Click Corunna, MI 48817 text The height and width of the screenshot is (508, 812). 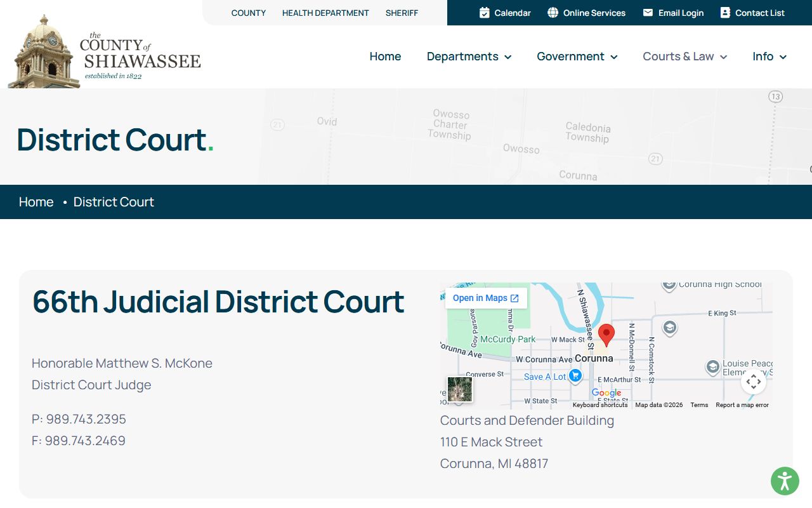[x=494, y=464]
